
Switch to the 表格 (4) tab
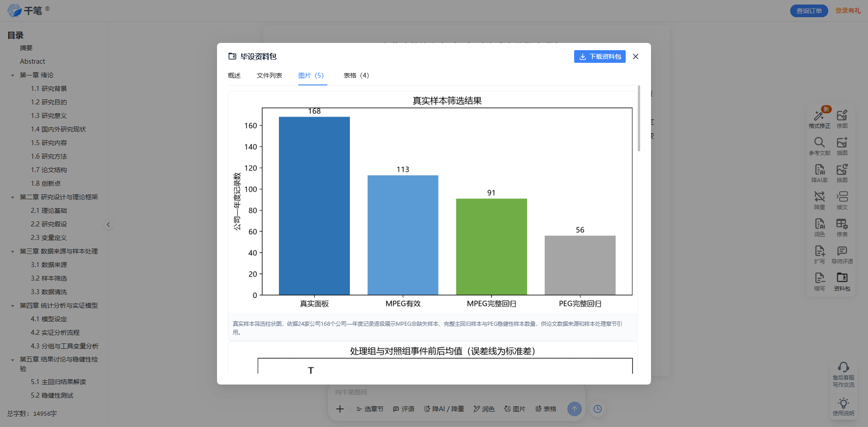[x=356, y=75]
